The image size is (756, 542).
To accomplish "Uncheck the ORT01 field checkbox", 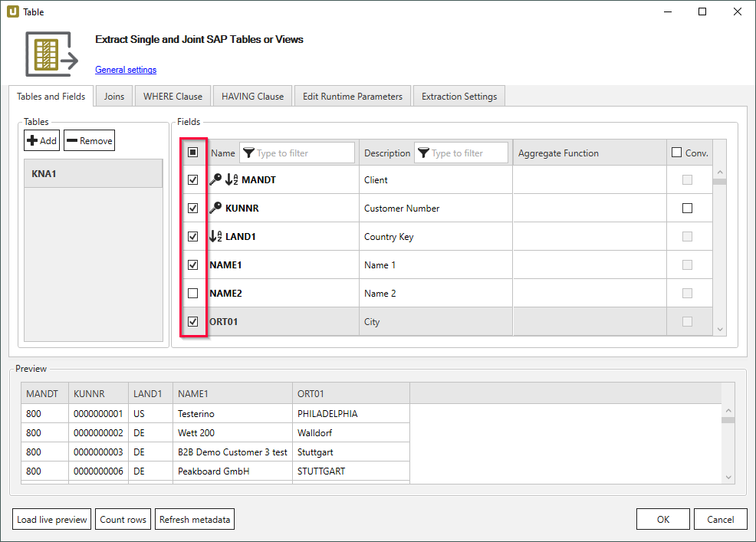I will pos(193,322).
